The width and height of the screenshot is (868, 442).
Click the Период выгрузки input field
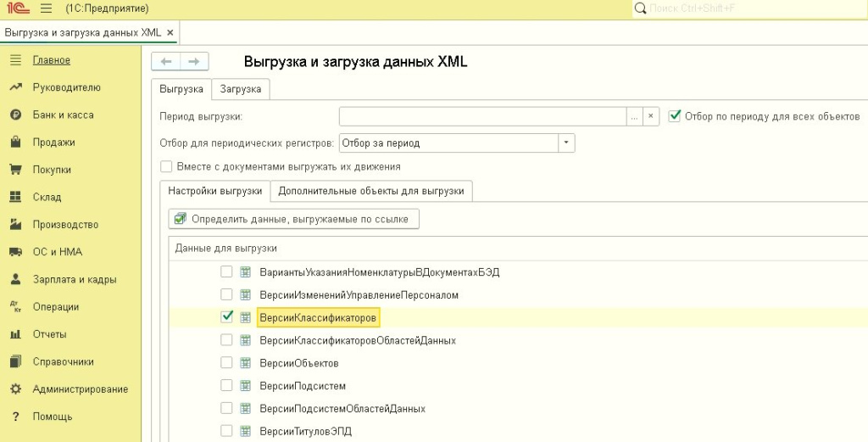click(x=482, y=116)
